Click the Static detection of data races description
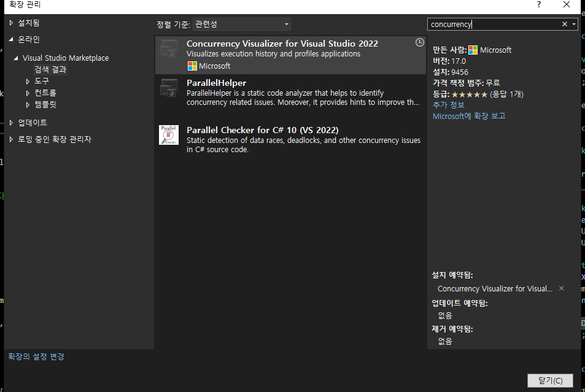This screenshot has width=585, height=392. tap(303, 145)
